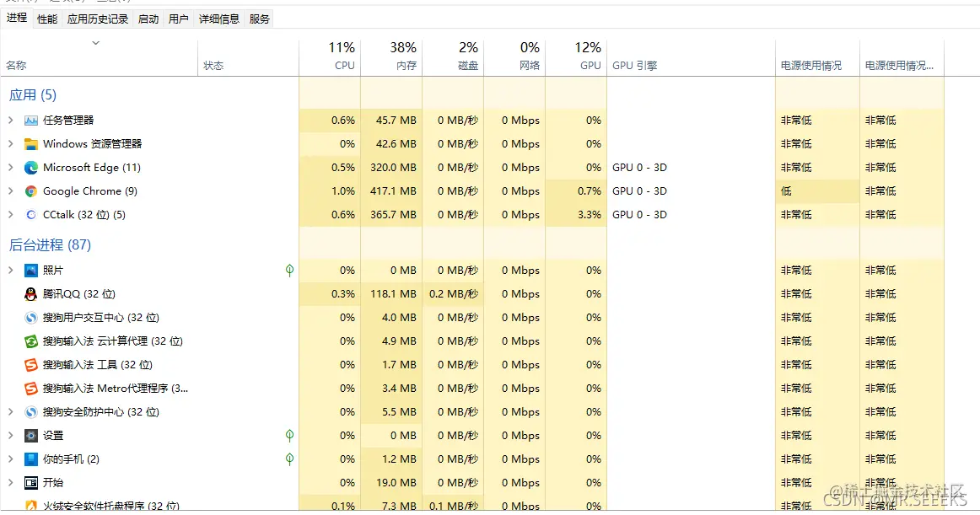Expand 你的手机 (2) process group
980x515 pixels.
[11, 459]
